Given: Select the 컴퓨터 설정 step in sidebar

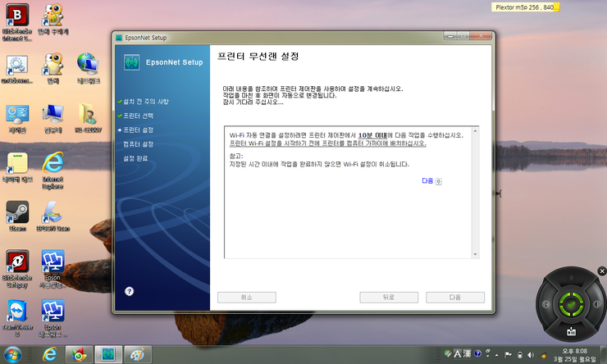Looking at the screenshot, I should (x=138, y=143).
